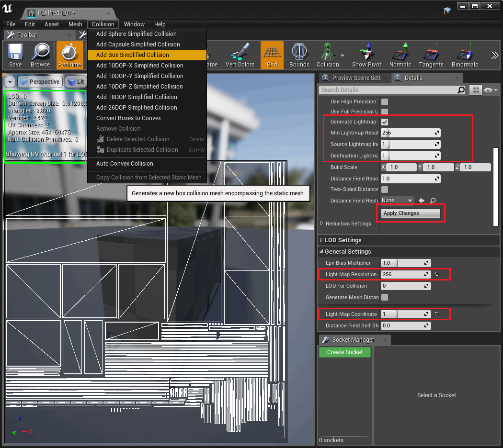Image resolution: width=503 pixels, height=448 pixels.
Task: Toggle Vert Colors display
Action: point(240,55)
